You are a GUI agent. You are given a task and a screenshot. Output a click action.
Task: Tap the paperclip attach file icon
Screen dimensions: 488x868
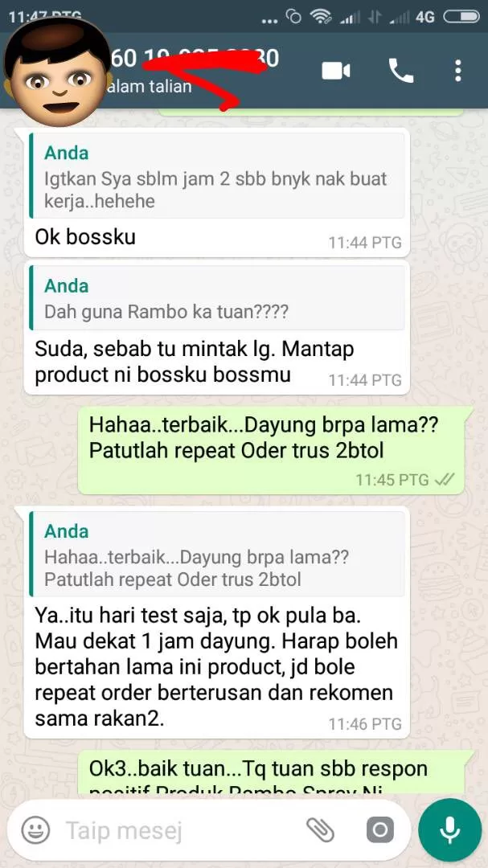tap(320, 830)
